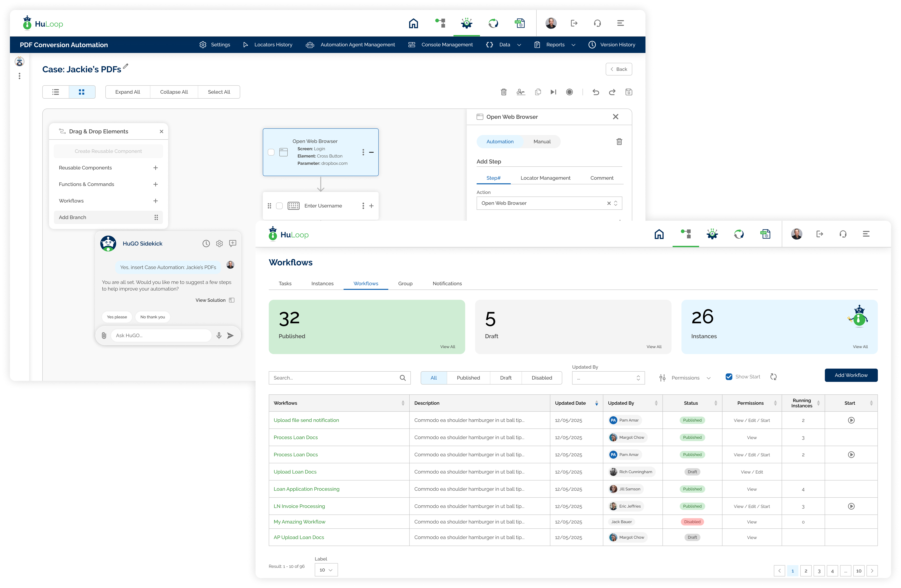Image resolution: width=901 pixels, height=588 pixels.
Task: Tick the Open Web Browser step checkbox
Action: [271, 152]
